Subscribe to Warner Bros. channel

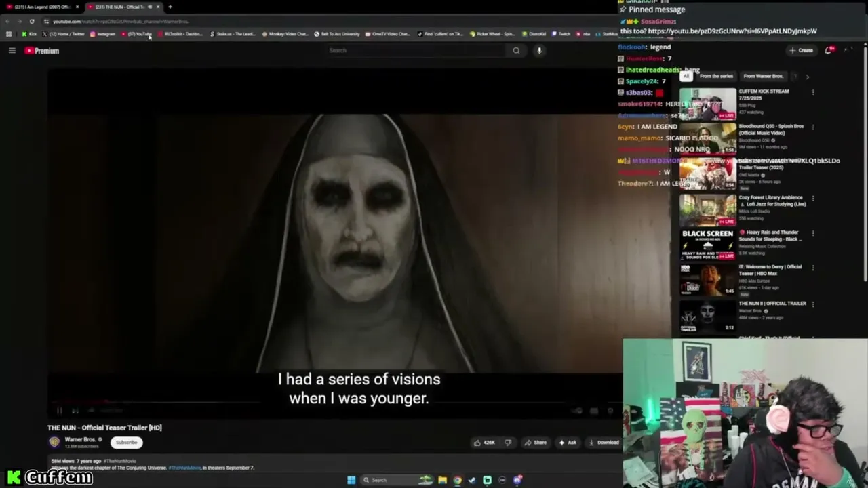click(126, 443)
